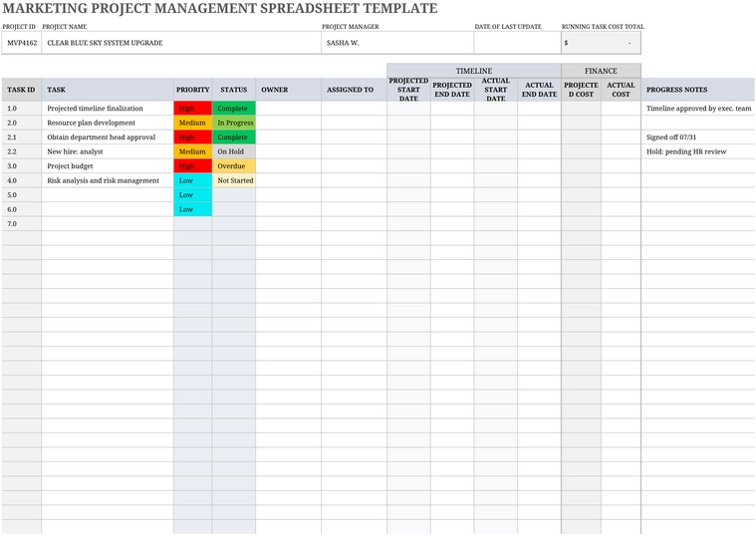The width and height of the screenshot is (756, 537).
Task: Select the PROJECTED COST header
Action: (x=581, y=90)
